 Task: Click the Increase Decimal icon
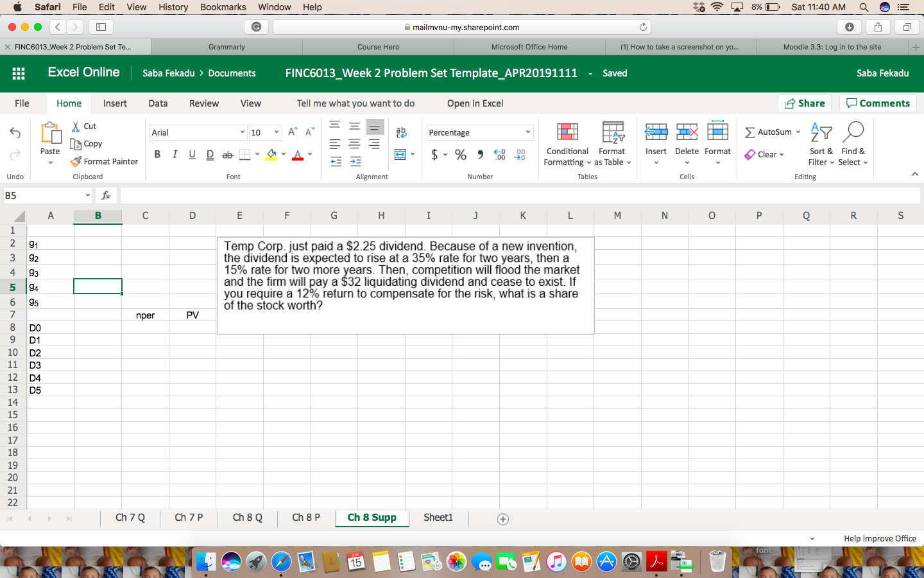(500, 155)
